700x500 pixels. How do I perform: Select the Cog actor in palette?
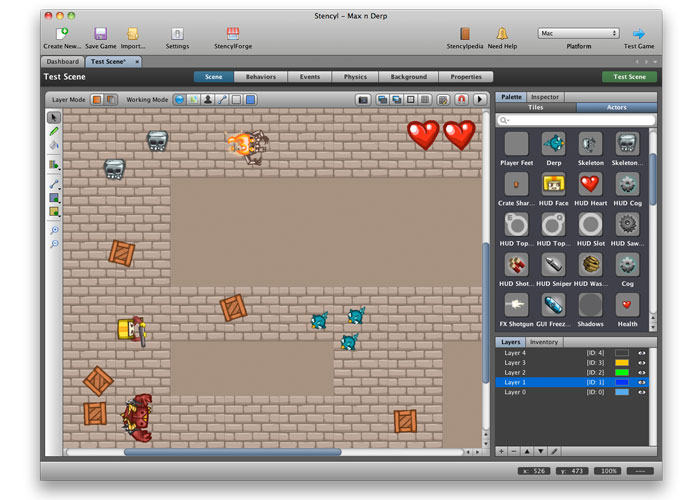(x=627, y=264)
